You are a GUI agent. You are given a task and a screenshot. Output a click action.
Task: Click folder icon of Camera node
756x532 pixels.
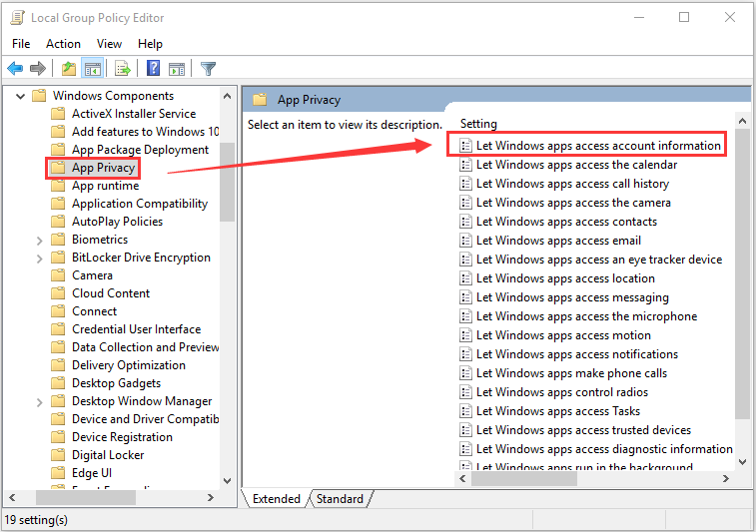pyautogui.click(x=58, y=275)
